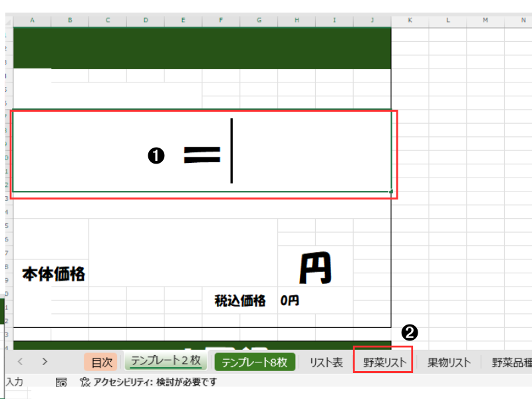Screen dimensions: 532x399
Task: Go to the 果物リスト sheet tab
Action: click(x=449, y=362)
